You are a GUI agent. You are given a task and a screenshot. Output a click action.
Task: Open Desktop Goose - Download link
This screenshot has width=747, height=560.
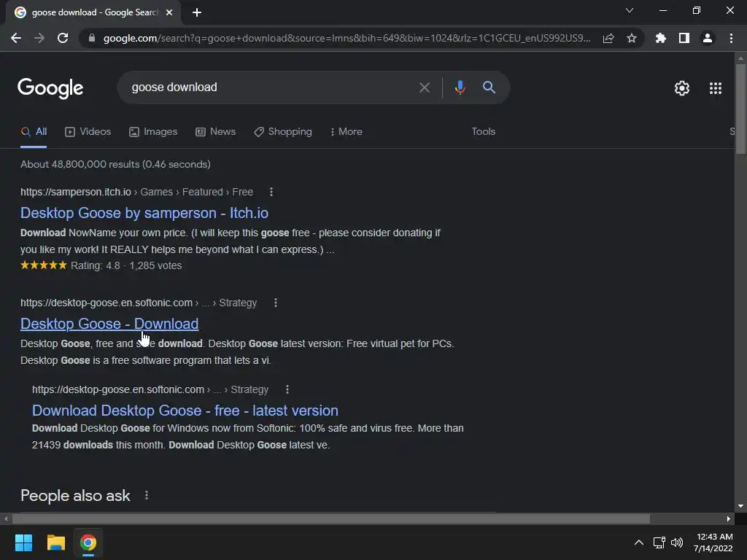click(x=109, y=324)
